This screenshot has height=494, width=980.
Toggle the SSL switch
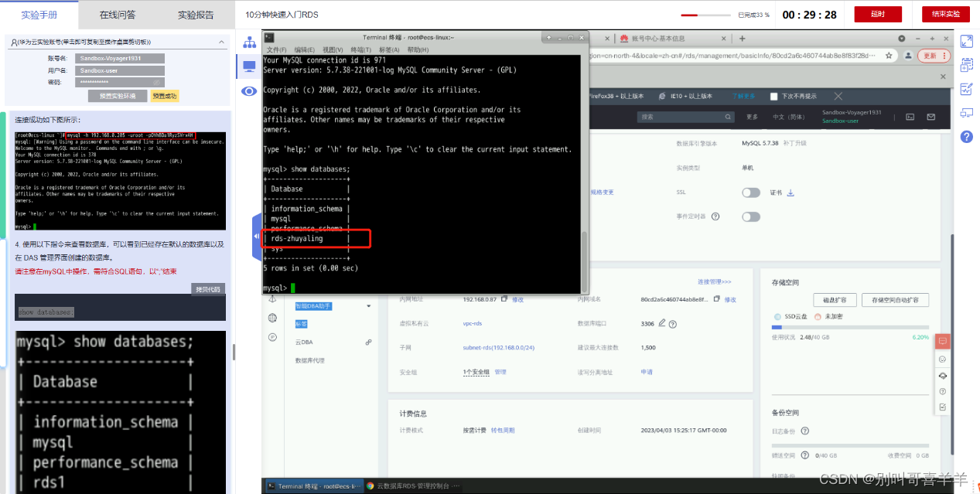click(750, 192)
